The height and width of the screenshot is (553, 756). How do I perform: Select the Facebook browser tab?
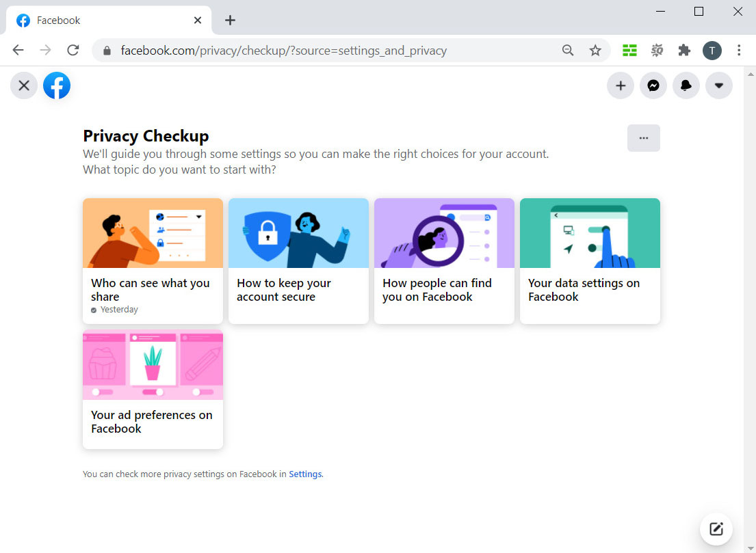109,21
